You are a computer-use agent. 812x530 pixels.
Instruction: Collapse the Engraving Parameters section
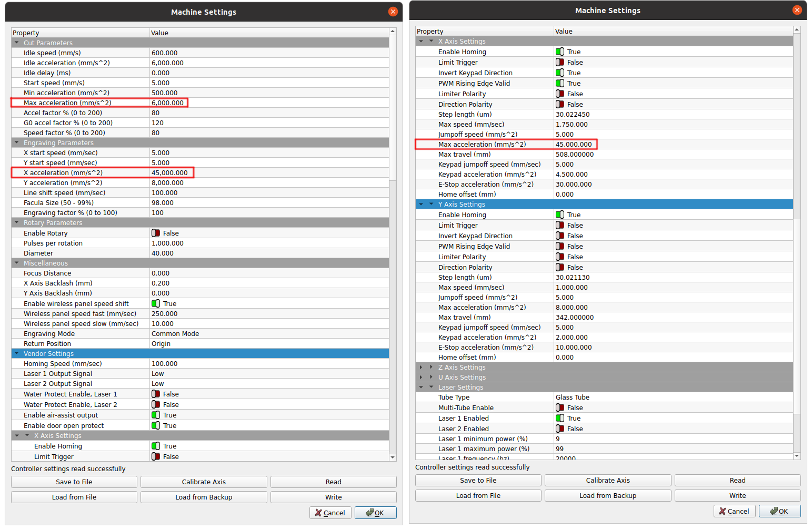17,142
